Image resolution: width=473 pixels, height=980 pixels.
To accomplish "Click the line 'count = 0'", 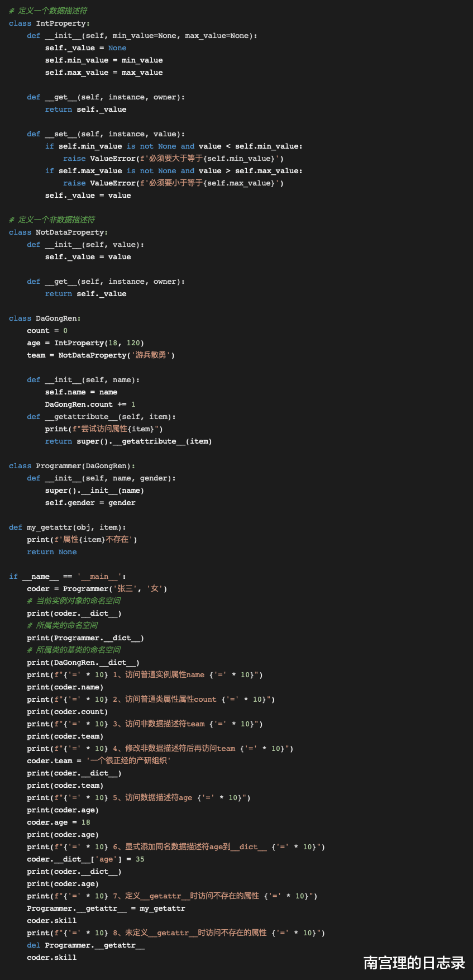I will 47,331.
